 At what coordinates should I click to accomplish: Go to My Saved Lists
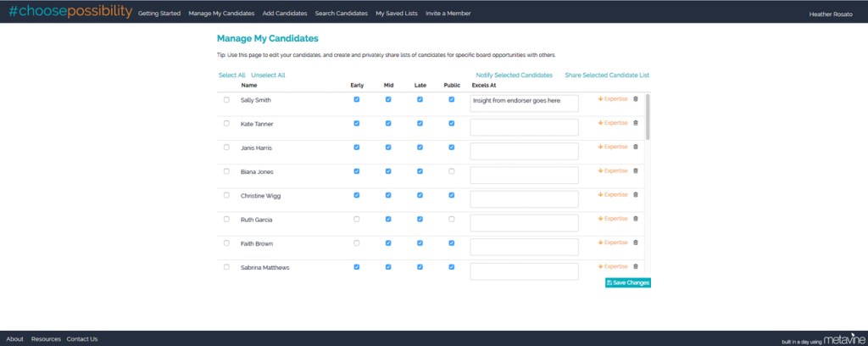point(397,14)
